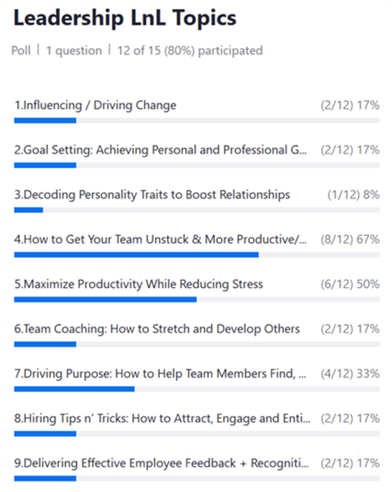The height and width of the screenshot is (492, 392).
Task: Click the 12 of 15 participated text
Action: coord(190,51)
